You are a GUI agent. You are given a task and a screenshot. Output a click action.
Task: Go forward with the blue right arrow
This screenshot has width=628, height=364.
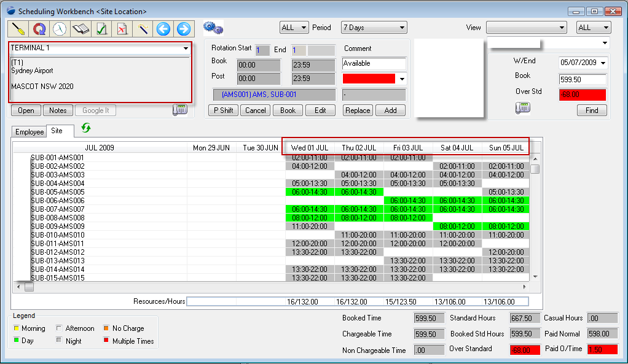click(x=184, y=29)
